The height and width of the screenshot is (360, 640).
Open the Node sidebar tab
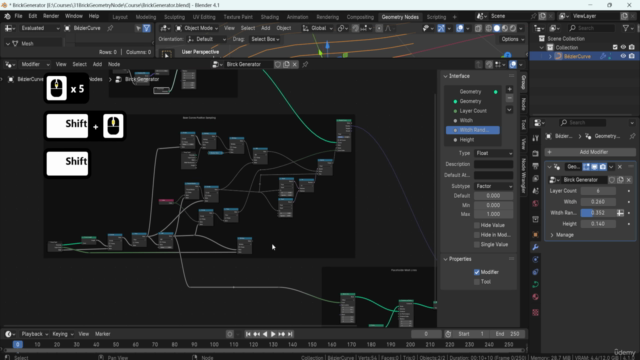pos(523,104)
